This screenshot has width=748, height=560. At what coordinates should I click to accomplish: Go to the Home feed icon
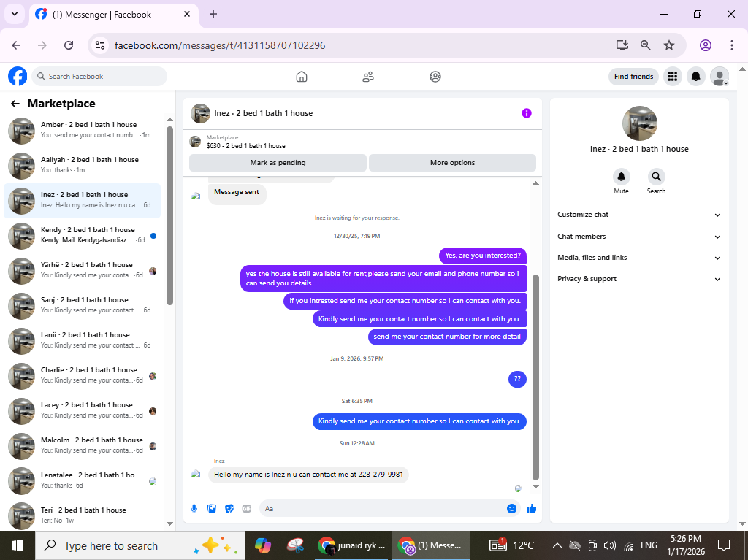302,77
